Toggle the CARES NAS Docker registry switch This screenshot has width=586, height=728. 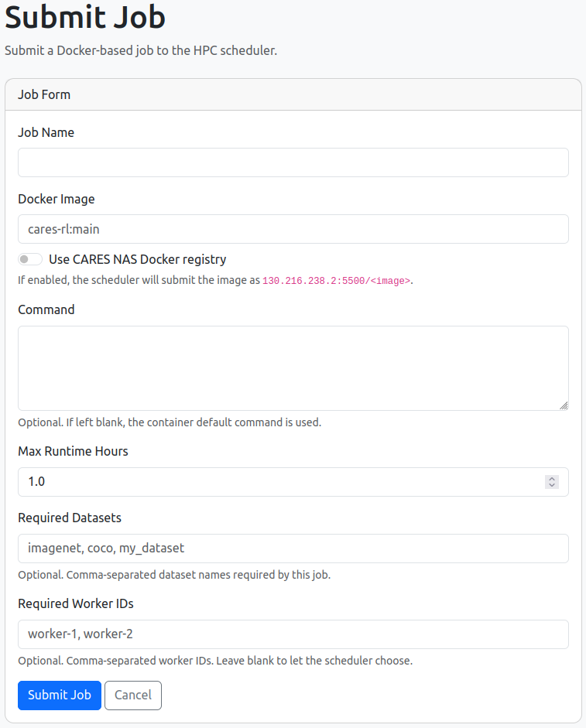tap(30, 259)
